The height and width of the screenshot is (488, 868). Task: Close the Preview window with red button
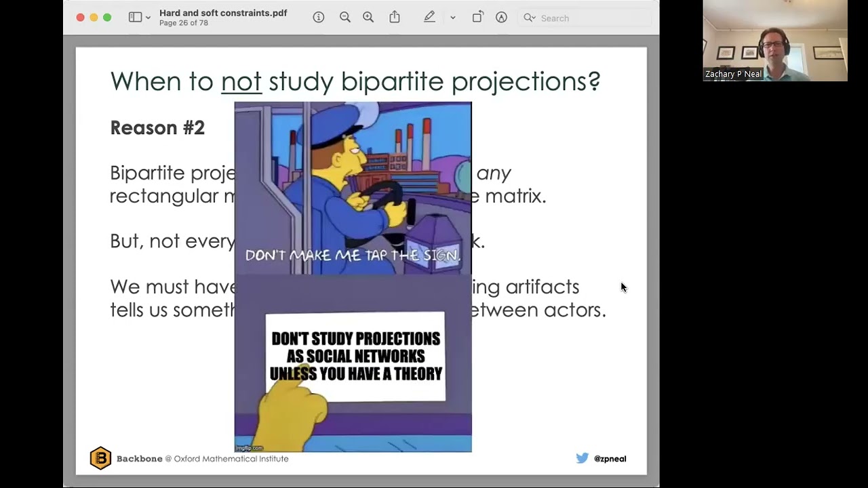click(80, 18)
